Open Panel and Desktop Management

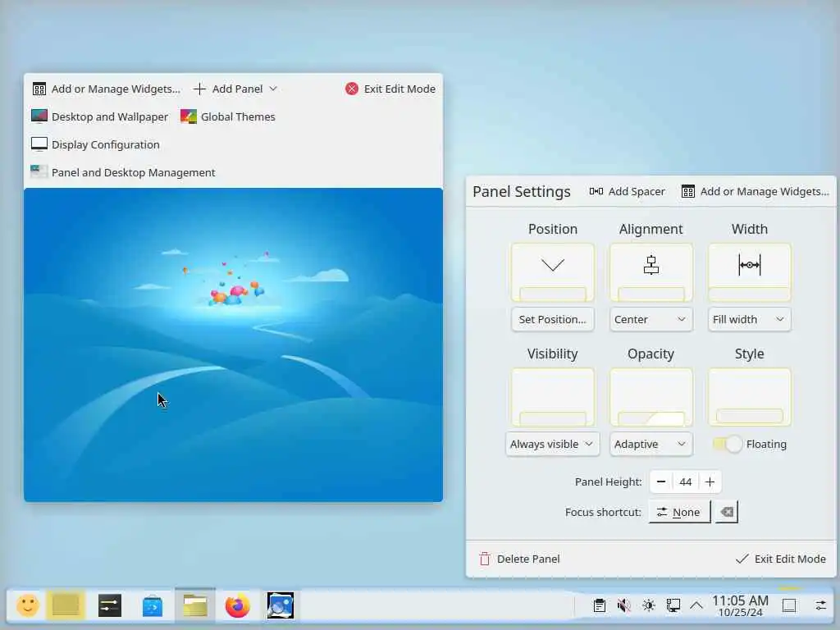tap(123, 172)
